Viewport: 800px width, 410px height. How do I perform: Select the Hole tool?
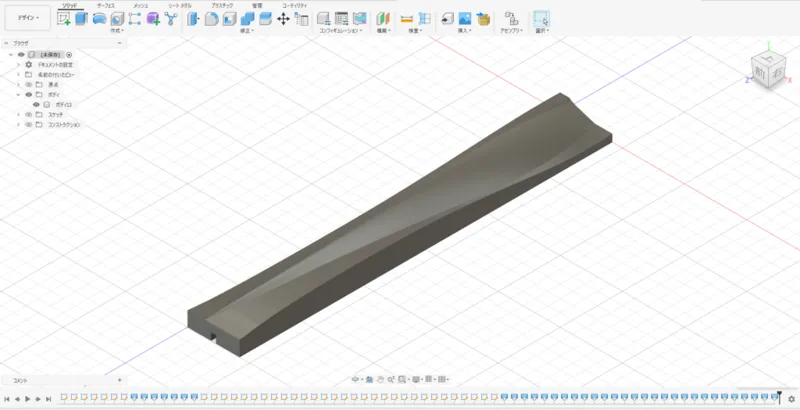[x=117, y=19]
